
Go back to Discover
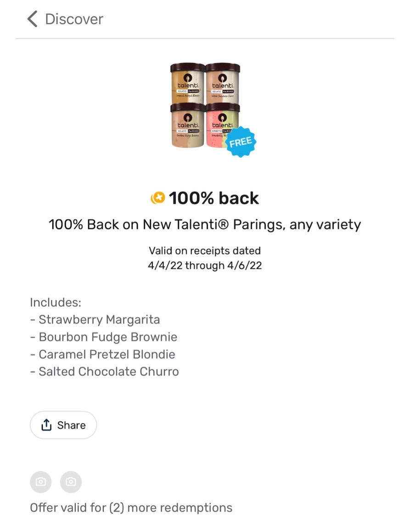click(x=74, y=19)
